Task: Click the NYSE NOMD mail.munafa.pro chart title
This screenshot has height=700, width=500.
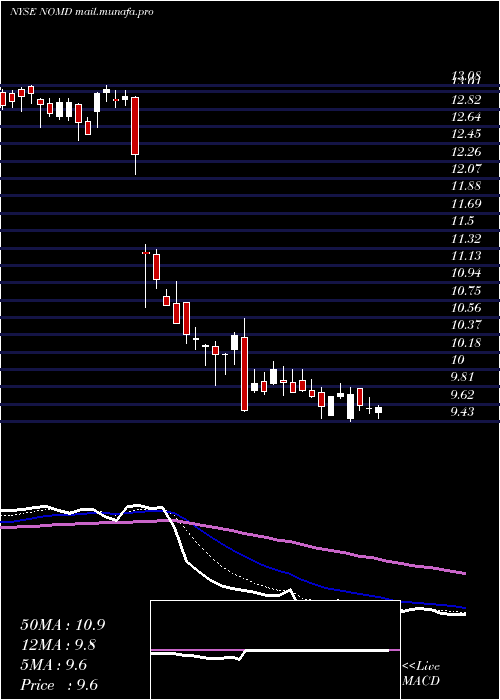Action: tap(82, 12)
